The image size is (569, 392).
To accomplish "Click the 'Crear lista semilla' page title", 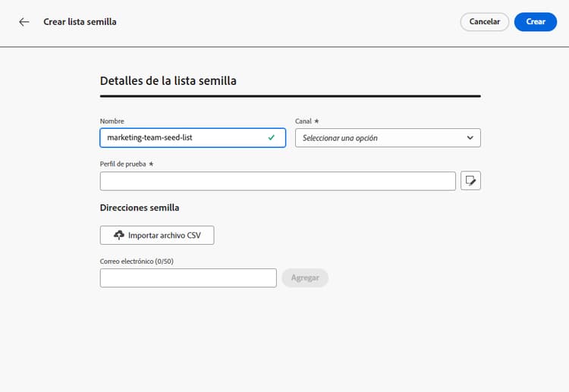I will [x=80, y=22].
